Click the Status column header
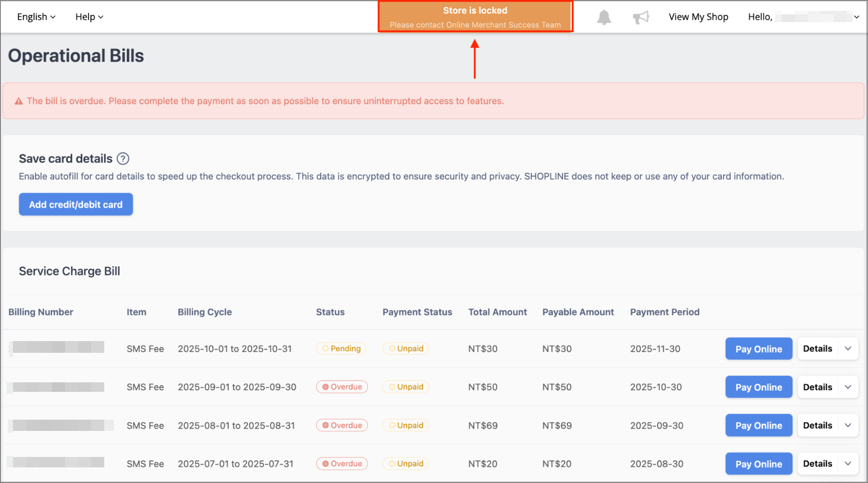The height and width of the screenshot is (483, 868). tap(330, 312)
